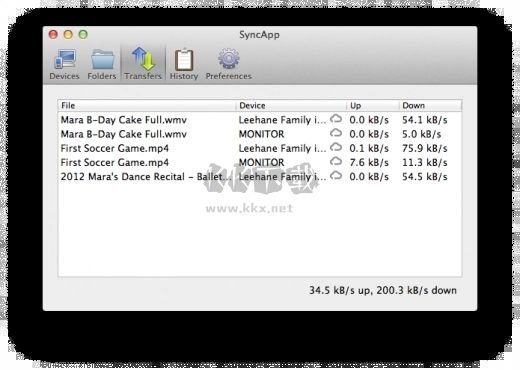The image size is (520, 370).
Task: Zoom SyncApp with the green button
Action: pyautogui.click(x=83, y=34)
